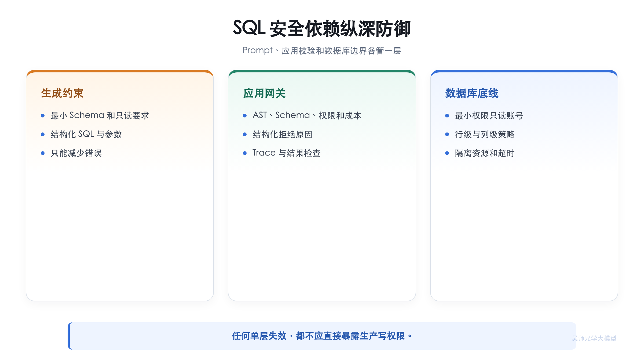The image size is (644, 362).
Task: Click the bullet 最小 Schema 和只读要求
Action: 100,116
